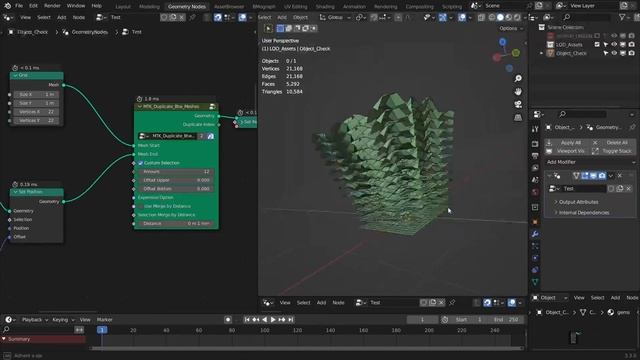This screenshot has width=640, height=360.
Task: Switch to the Shading workspace tab
Action: (325, 7)
